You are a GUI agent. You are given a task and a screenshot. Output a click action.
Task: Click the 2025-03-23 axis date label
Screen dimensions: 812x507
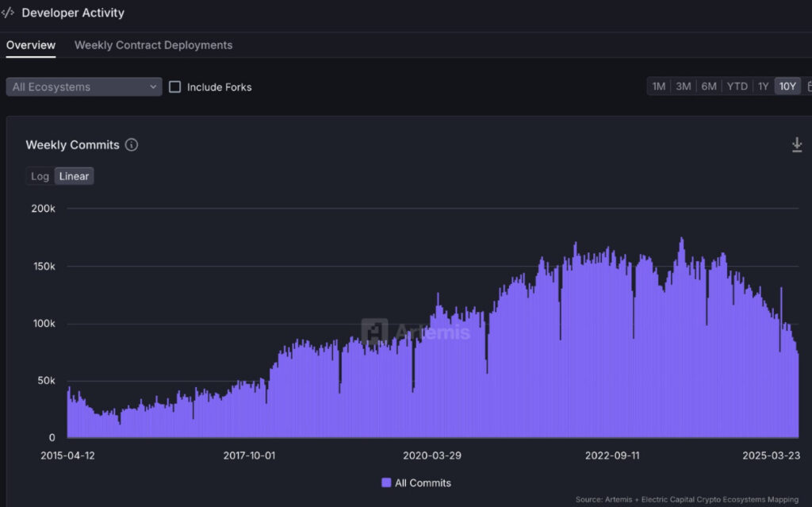tap(771, 455)
